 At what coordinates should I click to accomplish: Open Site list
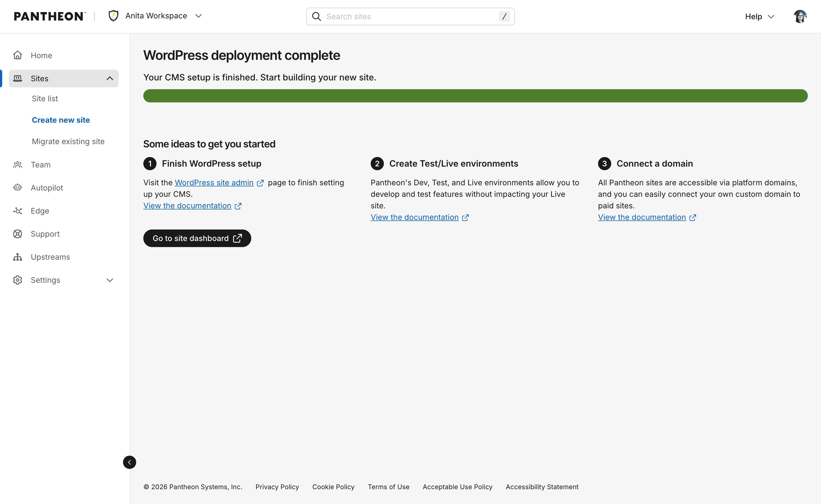tap(45, 99)
